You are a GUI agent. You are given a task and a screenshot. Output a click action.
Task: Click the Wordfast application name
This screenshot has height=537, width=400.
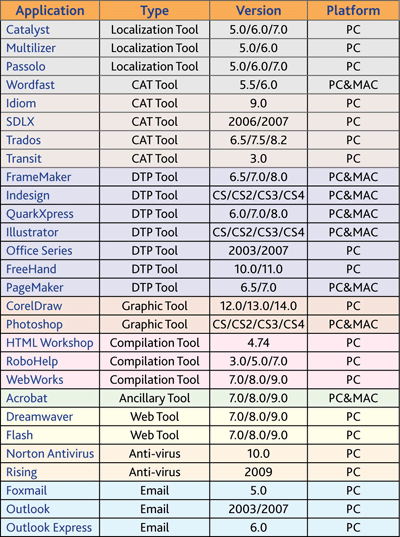pos(30,85)
